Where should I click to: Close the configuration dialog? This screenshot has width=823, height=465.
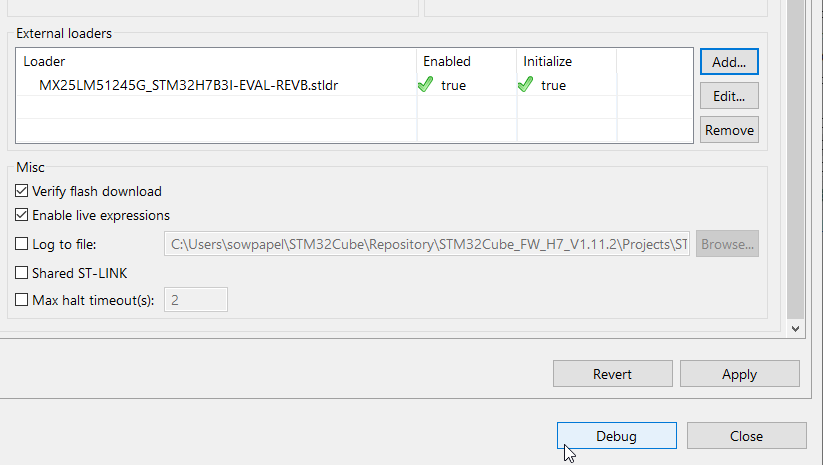746,436
